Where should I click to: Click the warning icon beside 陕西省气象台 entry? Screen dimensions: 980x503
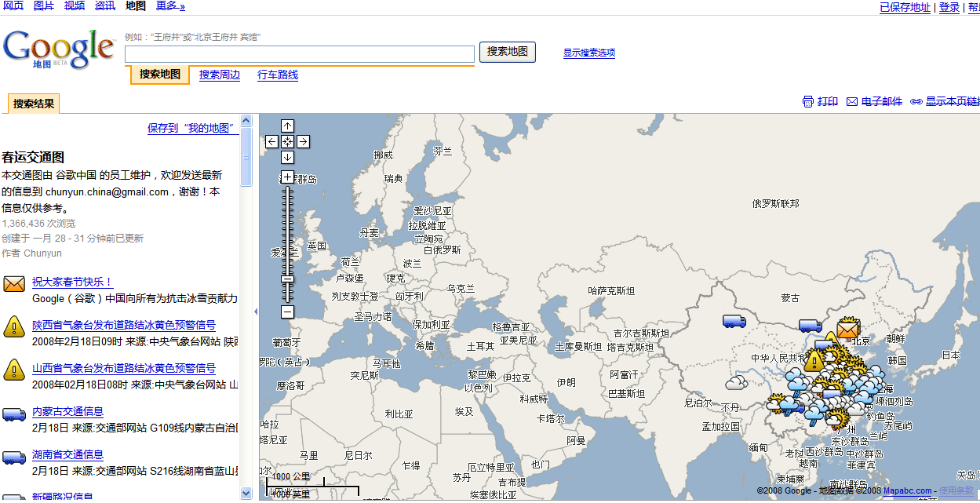pos(14,326)
